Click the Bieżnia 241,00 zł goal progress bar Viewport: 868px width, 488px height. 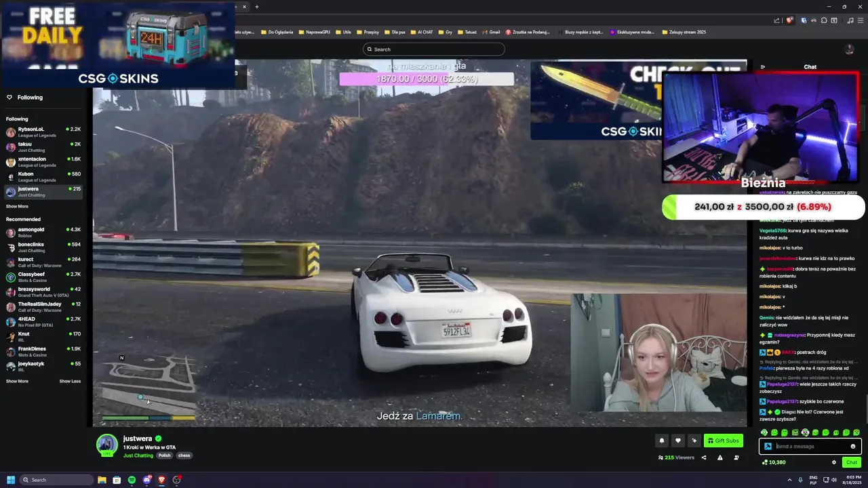764,207
